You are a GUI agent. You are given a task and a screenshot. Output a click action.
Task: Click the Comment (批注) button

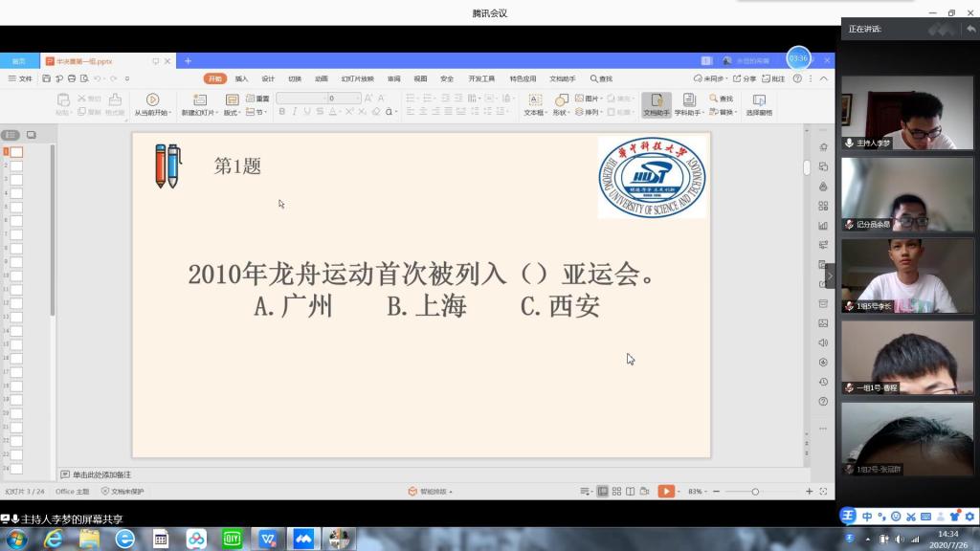pyautogui.click(x=773, y=78)
